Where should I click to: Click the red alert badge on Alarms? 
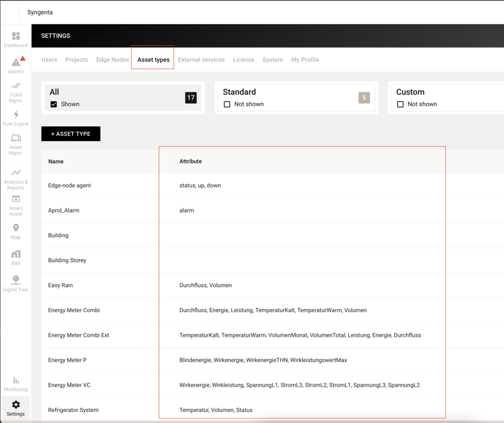(x=23, y=58)
